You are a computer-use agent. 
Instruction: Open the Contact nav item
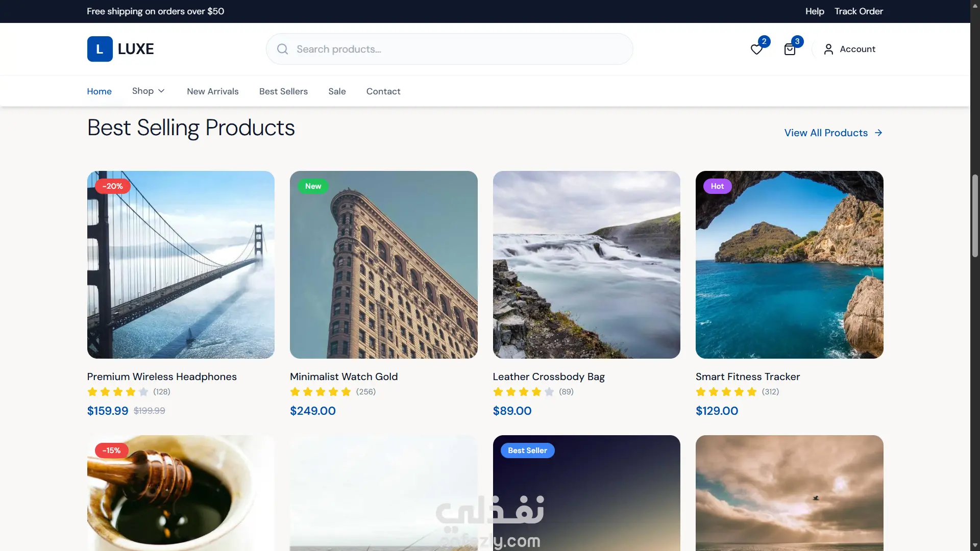pyautogui.click(x=383, y=91)
